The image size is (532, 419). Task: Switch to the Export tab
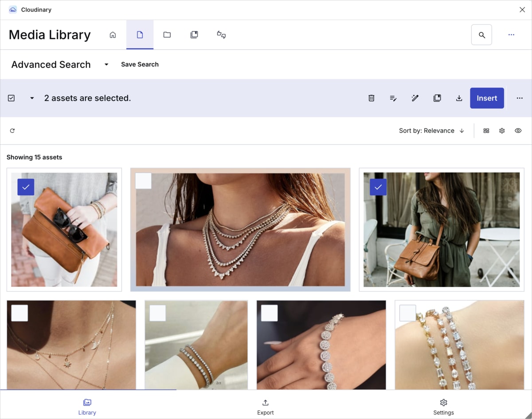click(x=266, y=407)
